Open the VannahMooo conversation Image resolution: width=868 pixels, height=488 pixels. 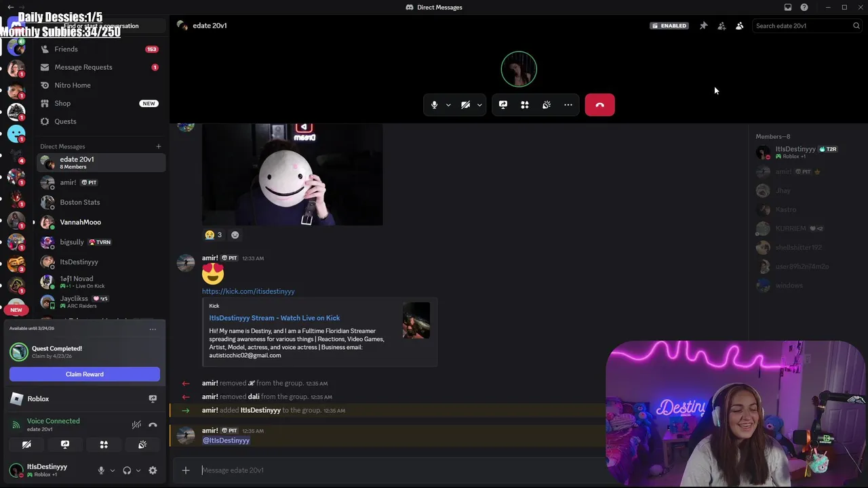[101, 222]
